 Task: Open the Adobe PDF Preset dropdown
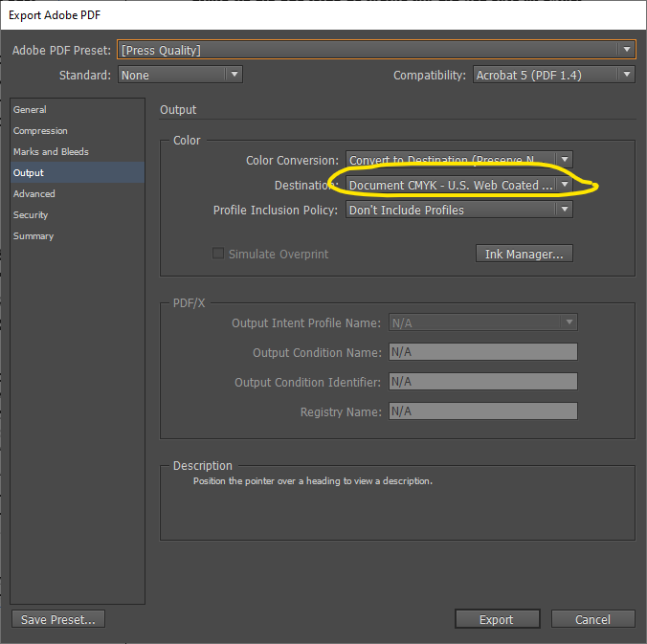coord(375,50)
